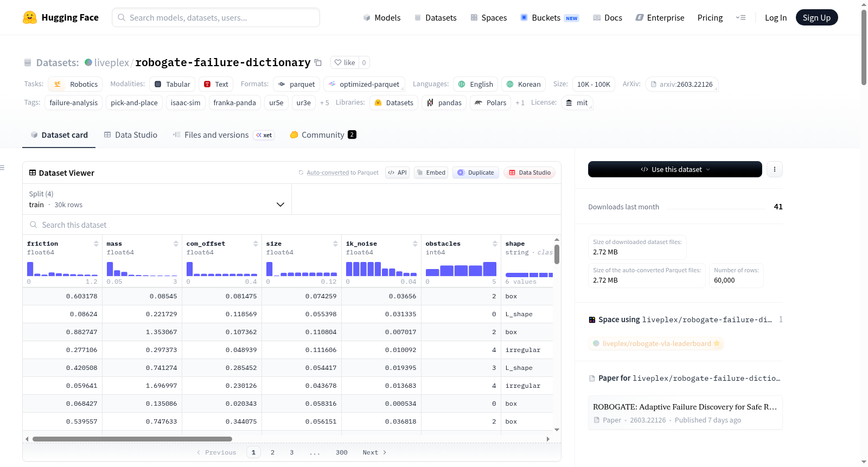The height and width of the screenshot is (467, 868).
Task: Switch to the Data Studio tab
Action: click(x=131, y=135)
